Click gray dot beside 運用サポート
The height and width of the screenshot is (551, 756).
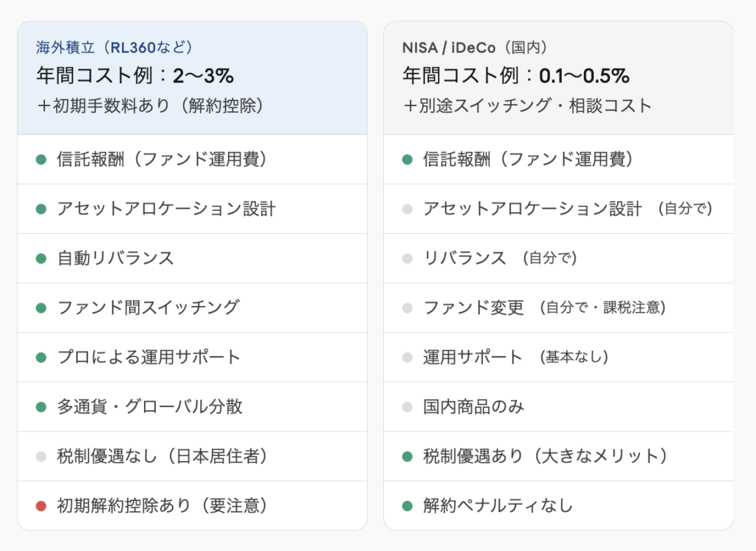407,357
